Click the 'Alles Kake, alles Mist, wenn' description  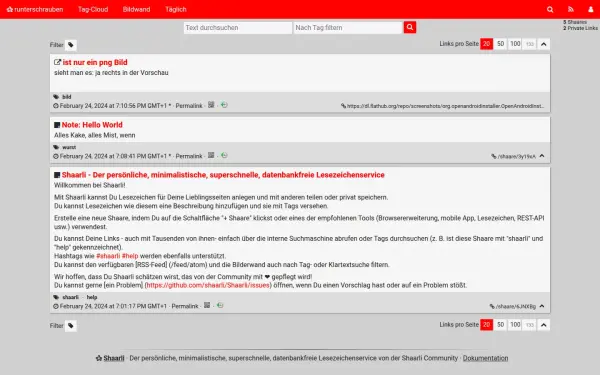pos(95,135)
